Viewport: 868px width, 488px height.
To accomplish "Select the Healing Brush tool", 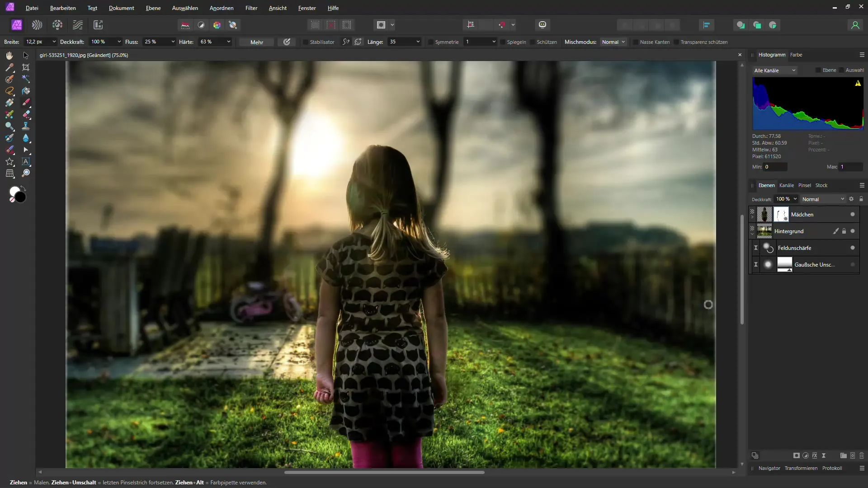I will (9, 150).
